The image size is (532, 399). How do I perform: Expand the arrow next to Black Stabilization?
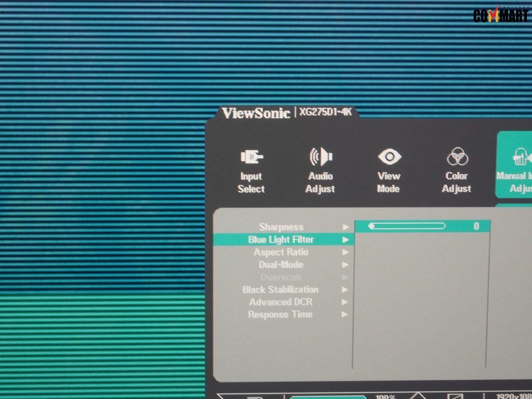[x=345, y=290]
